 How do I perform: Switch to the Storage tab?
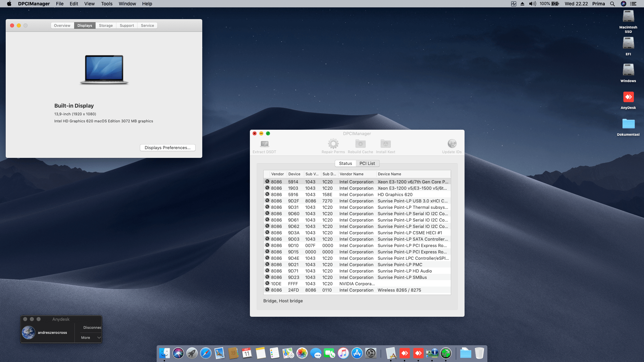106,26
